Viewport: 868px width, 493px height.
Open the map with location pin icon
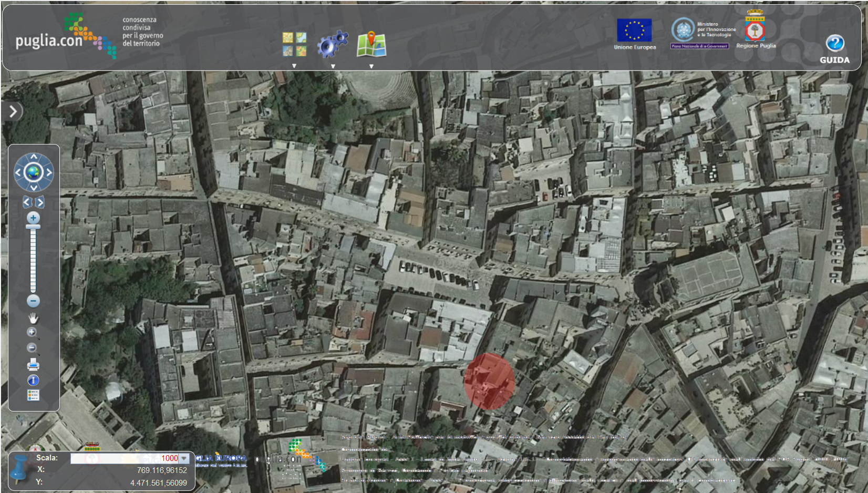point(371,44)
